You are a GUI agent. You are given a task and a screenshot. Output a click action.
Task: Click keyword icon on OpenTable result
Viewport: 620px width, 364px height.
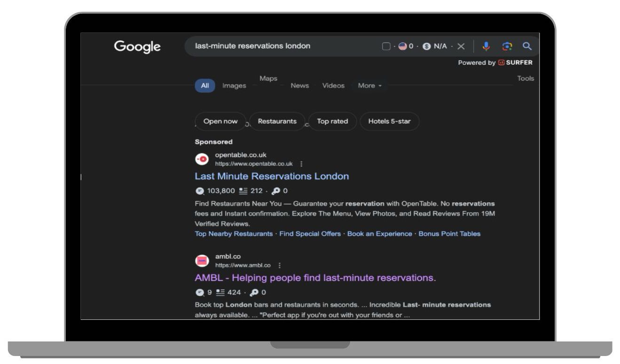tap(276, 191)
